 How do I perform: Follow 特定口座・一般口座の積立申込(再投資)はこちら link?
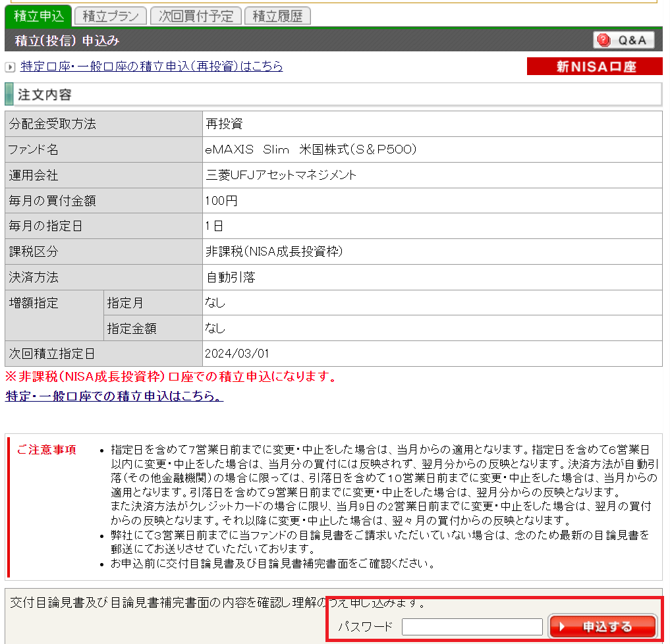point(152,67)
